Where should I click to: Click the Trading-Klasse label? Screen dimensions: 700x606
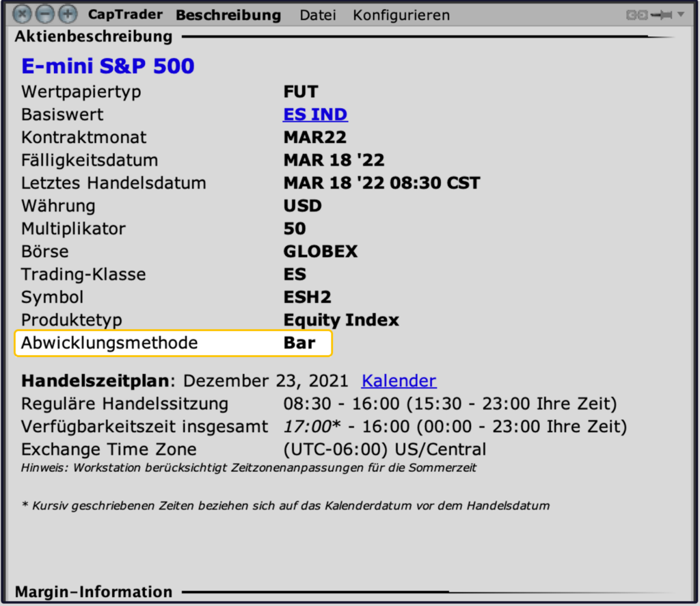click(83, 274)
